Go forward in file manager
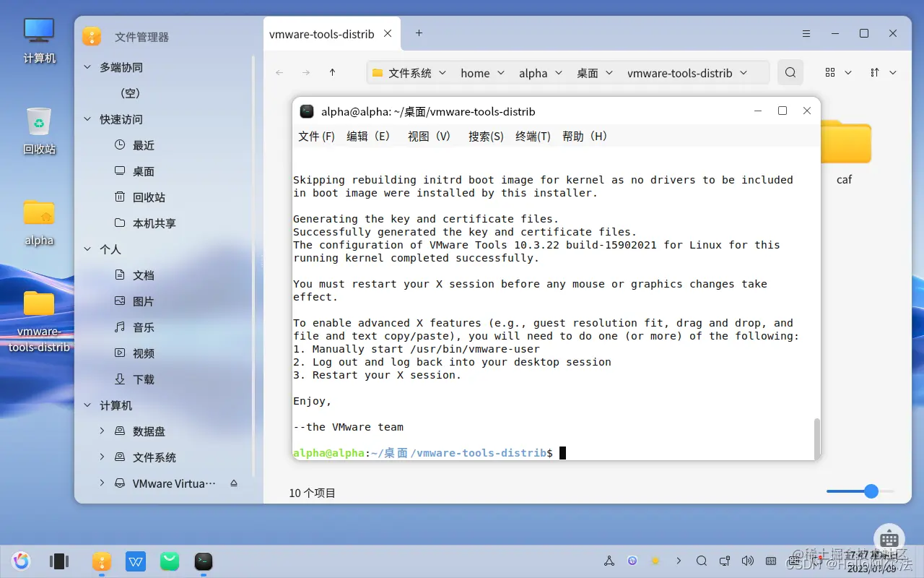Viewport: 924px width, 578px height. tap(306, 72)
